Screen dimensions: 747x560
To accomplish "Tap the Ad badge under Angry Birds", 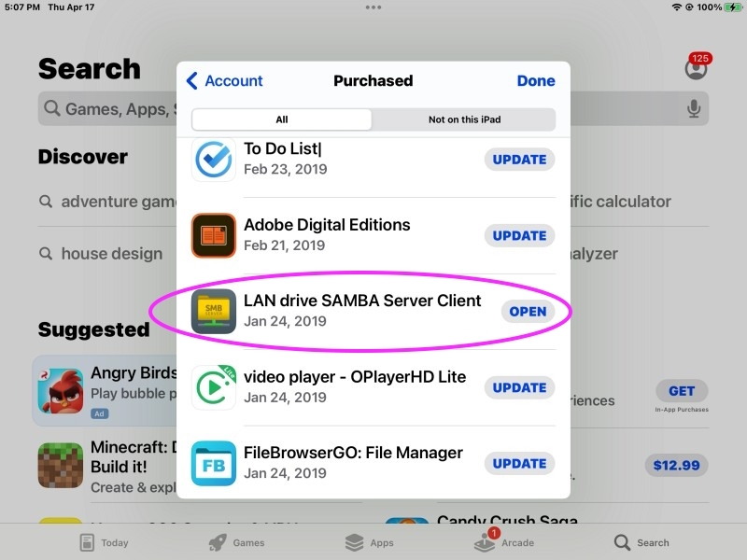I will [x=99, y=413].
